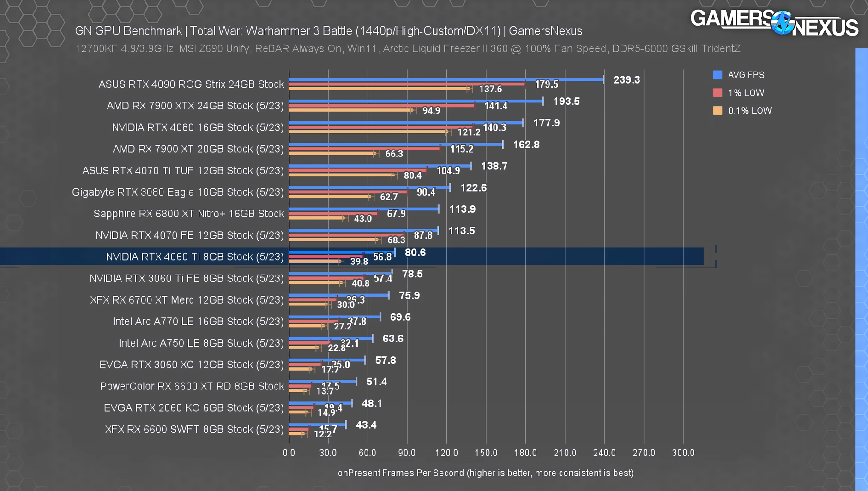Select the PowerColor RX 6600 XT label
The width and height of the screenshot is (868, 491).
192,386
